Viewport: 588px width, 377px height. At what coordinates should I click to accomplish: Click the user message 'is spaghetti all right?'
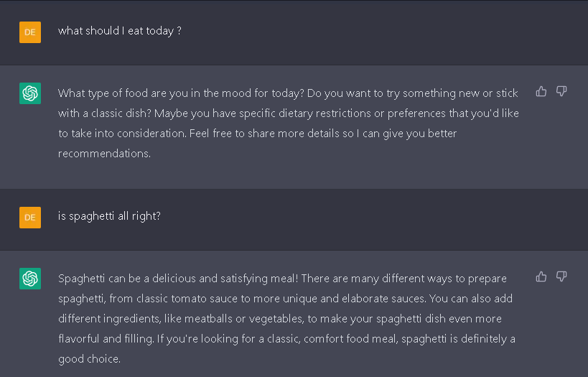pyautogui.click(x=109, y=216)
